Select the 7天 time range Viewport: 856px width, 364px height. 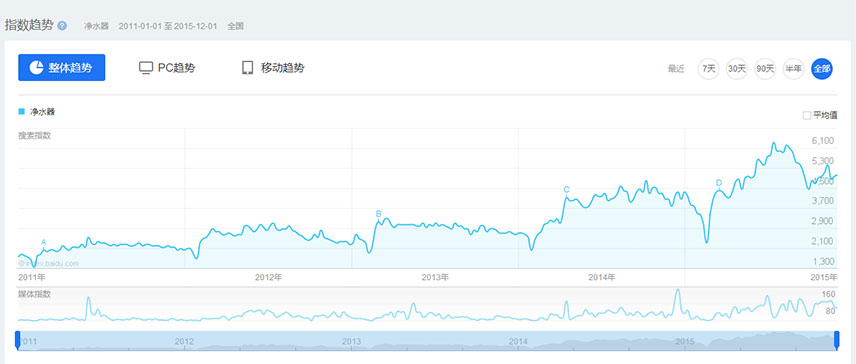(709, 69)
